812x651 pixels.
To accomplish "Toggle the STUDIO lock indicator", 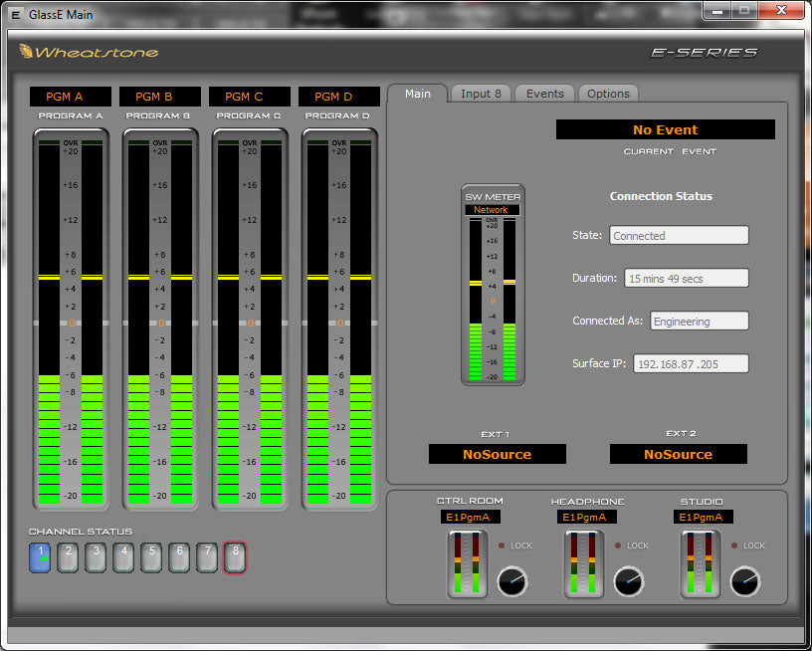I will coord(734,545).
